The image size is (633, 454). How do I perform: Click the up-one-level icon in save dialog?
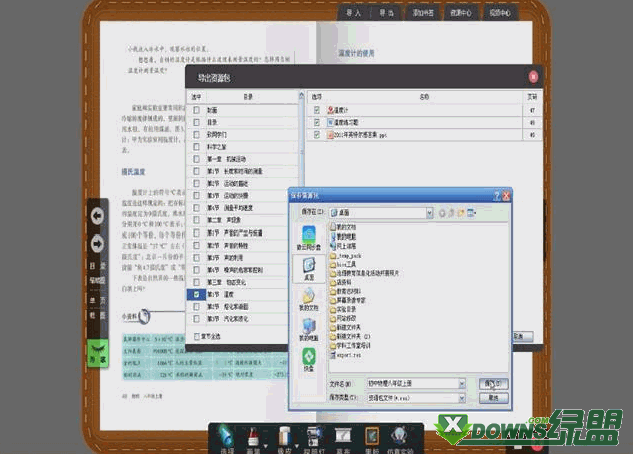(x=451, y=213)
